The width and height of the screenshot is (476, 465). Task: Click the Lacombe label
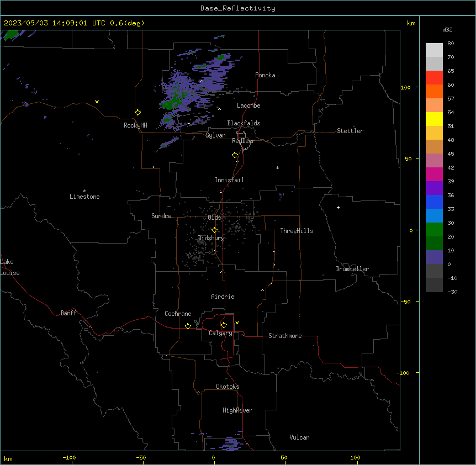coord(248,105)
